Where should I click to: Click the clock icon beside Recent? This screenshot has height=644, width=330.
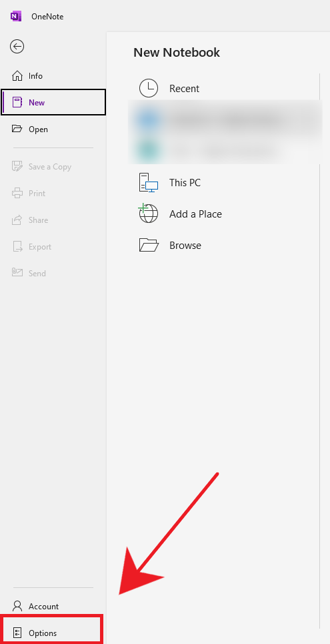[149, 88]
